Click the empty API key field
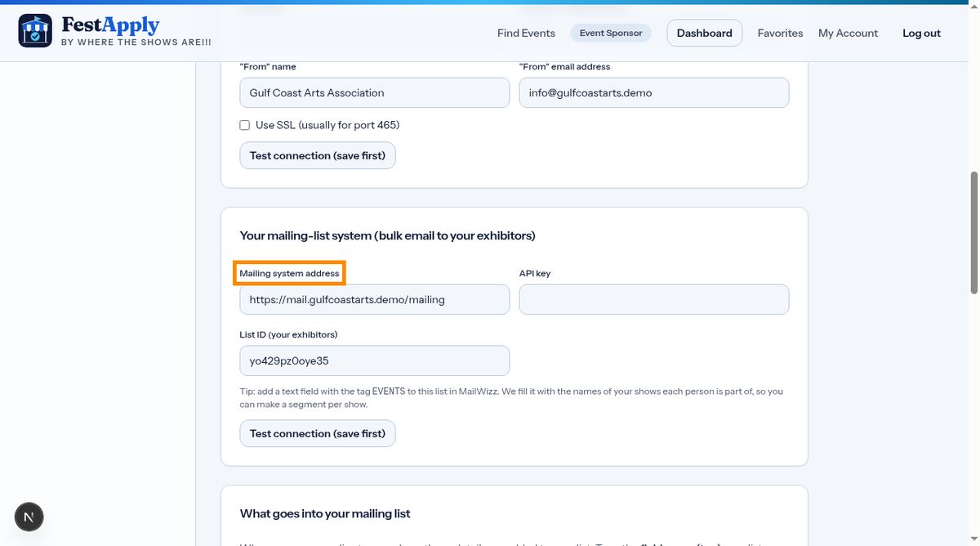Viewport: 980px width, 546px height. pyautogui.click(x=654, y=299)
